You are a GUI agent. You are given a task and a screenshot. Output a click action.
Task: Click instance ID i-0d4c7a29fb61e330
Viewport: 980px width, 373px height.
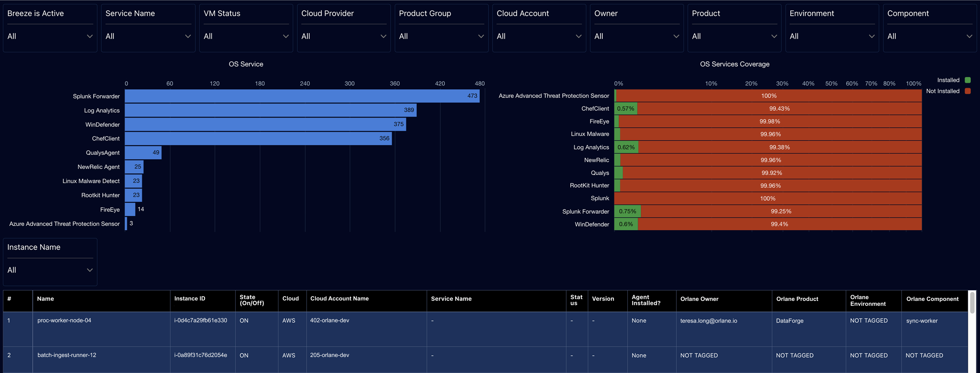(x=200, y=320)
